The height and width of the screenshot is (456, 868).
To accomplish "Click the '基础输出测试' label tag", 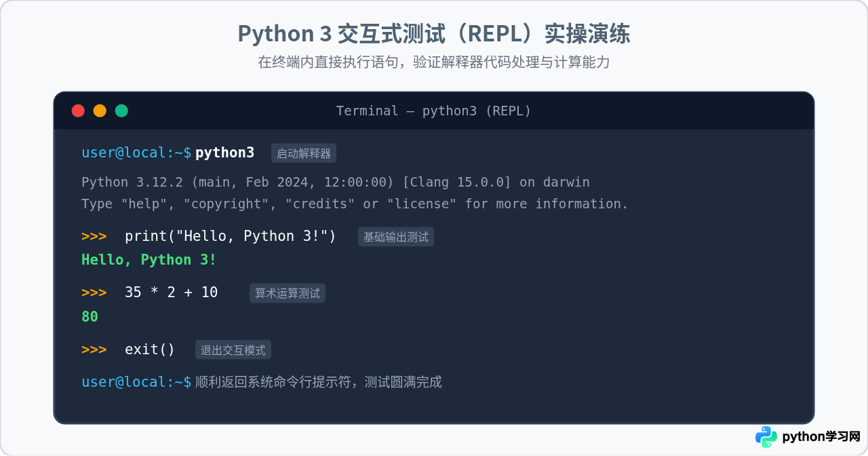I will tap(396, 237).
